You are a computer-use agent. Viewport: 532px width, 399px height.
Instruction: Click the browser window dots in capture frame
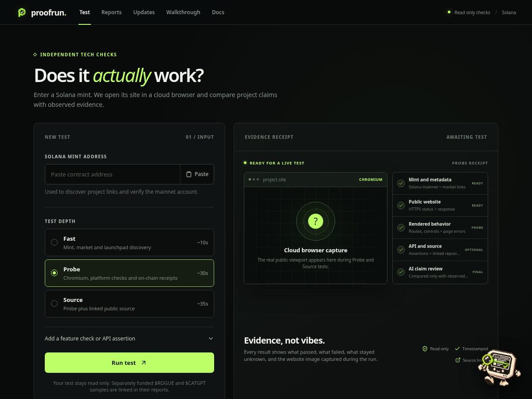coord(254,180)
